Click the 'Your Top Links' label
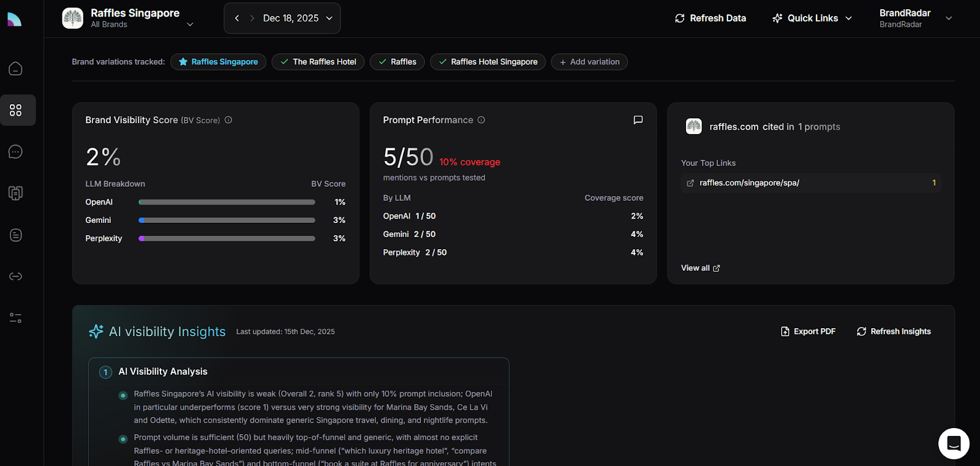Image resolution: width=980 pixels, height=466 pixels. tap(708, 163)
